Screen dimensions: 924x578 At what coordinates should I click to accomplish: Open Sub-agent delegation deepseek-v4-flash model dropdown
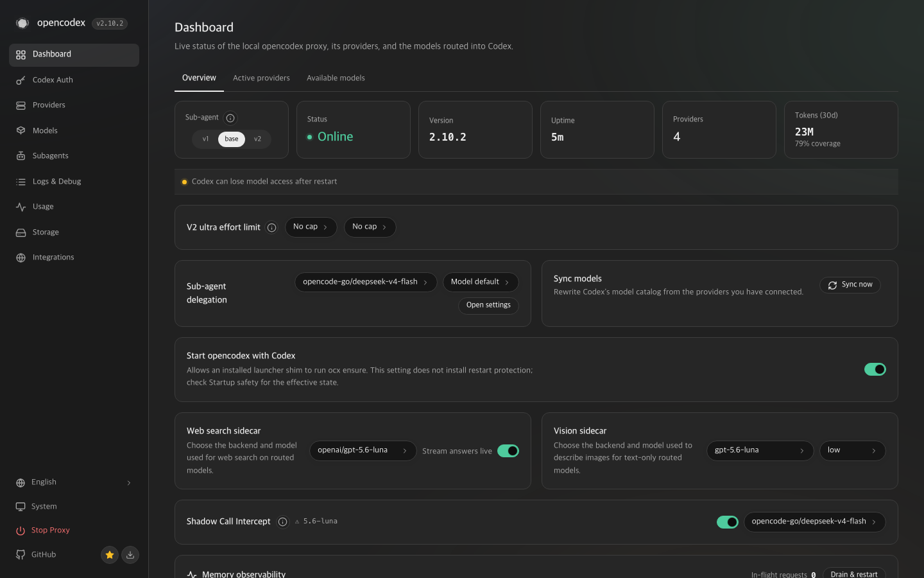coord(366,282)
